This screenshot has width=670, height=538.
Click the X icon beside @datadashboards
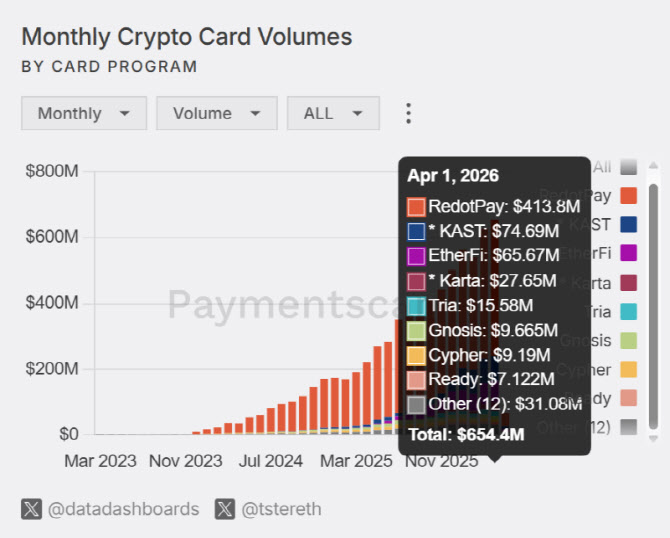(31, 509)
